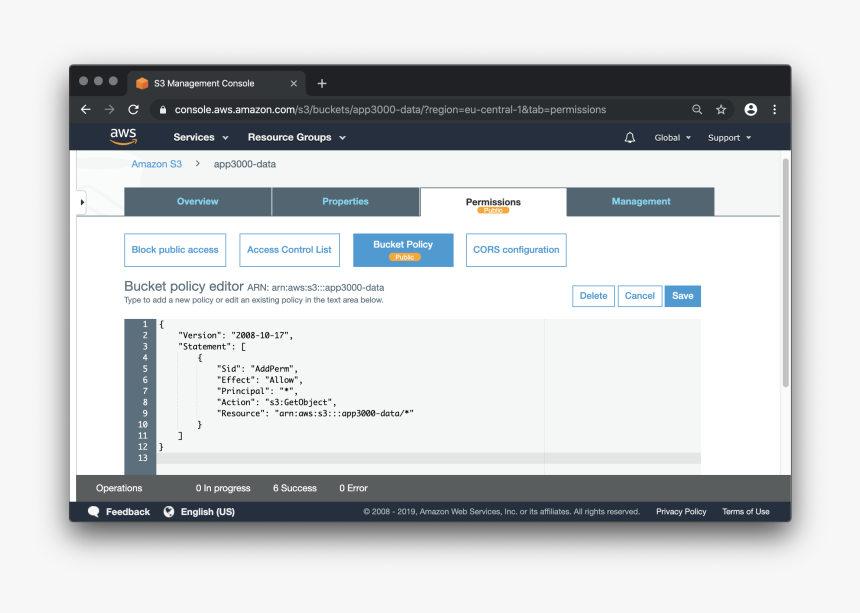Click the Delete policy button
This screenshot has height=613, width=860.
[593, 296]
